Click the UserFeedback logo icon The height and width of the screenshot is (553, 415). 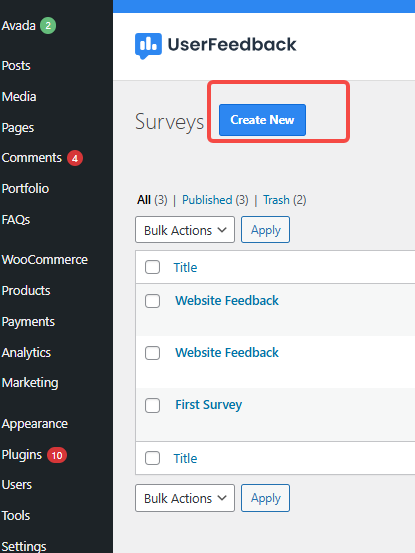[148, 45]
